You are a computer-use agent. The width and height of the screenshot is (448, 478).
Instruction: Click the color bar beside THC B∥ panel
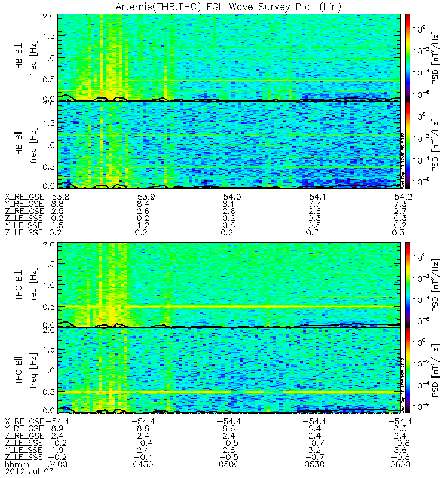coord(407,370)
